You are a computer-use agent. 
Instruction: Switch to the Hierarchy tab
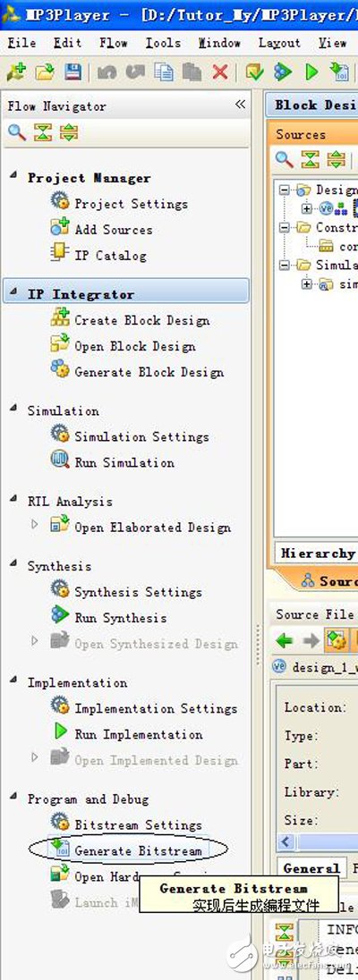[317, 553]
